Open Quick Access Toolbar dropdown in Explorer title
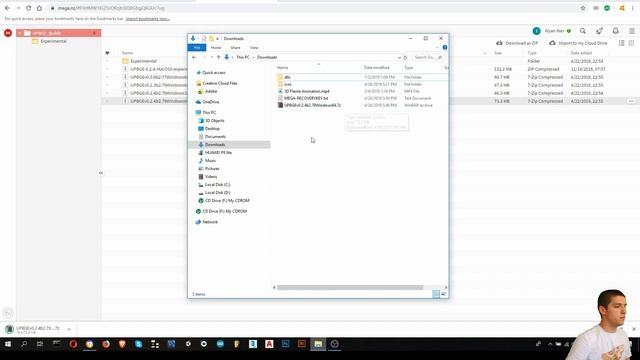 tap(218, 39)
